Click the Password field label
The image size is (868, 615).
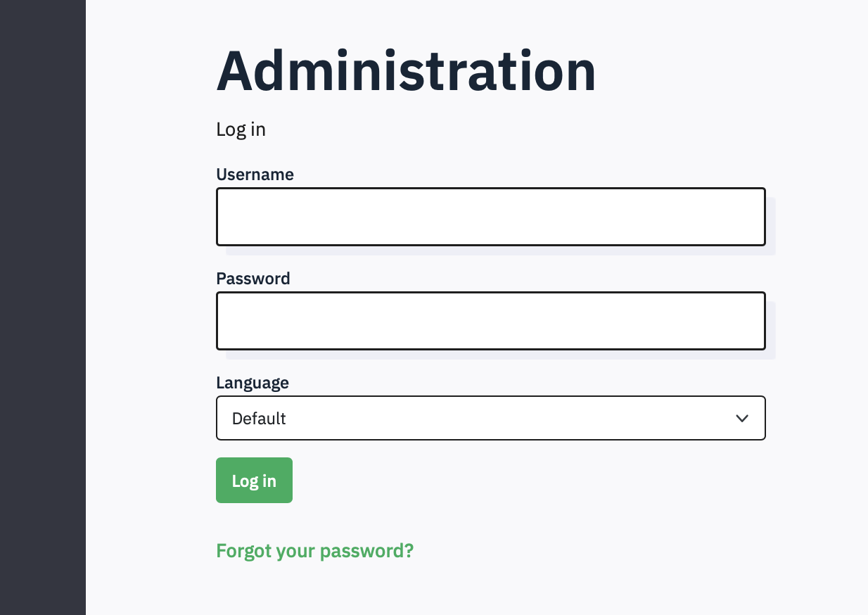[253, 279]
